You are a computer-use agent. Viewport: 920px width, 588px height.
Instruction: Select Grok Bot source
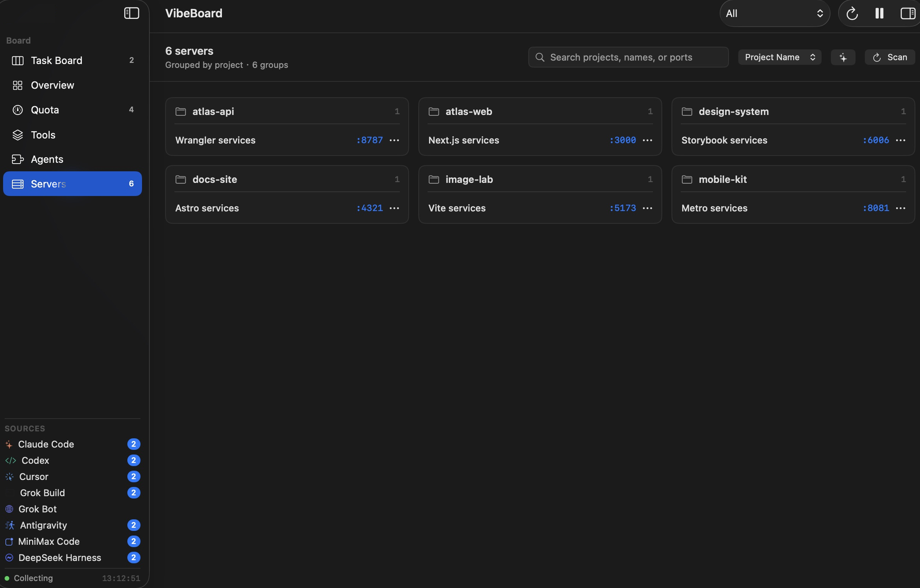(73, 509)
